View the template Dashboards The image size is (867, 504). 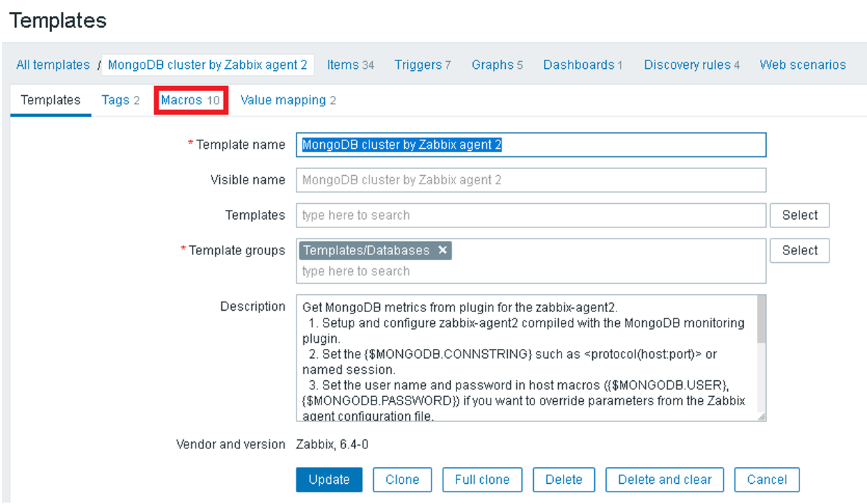pyautogui.click(x=582, y=65)
